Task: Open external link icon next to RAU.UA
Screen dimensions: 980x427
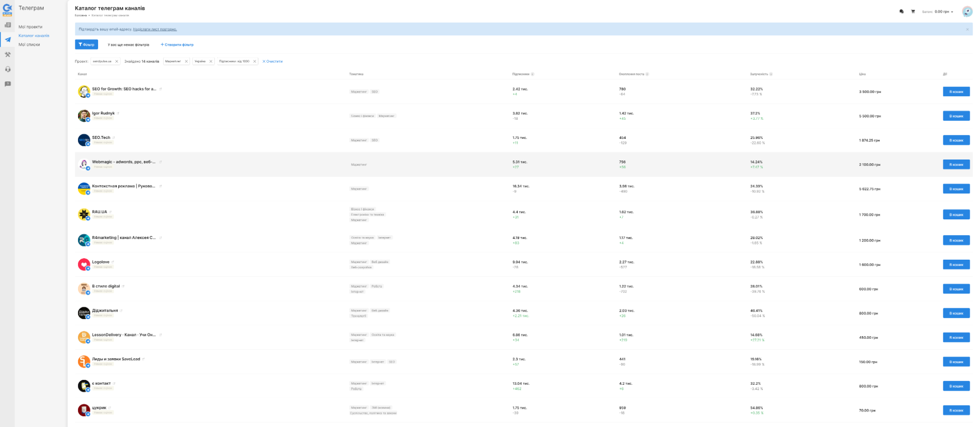Action: 110,212
